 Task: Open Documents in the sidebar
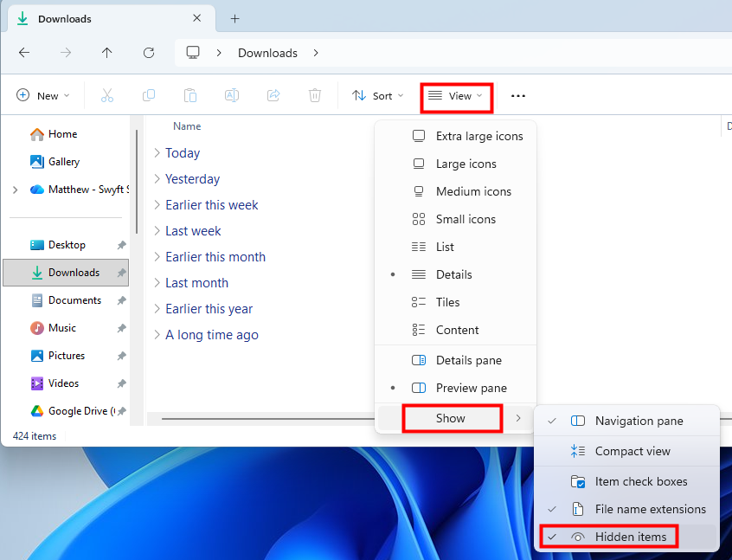pos(66,300)
